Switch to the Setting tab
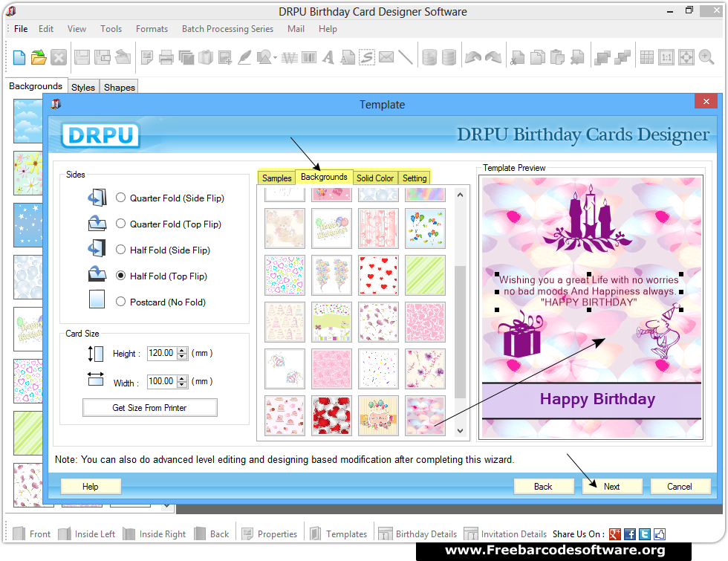Viewport: 728px width, 561px height. 415,178
